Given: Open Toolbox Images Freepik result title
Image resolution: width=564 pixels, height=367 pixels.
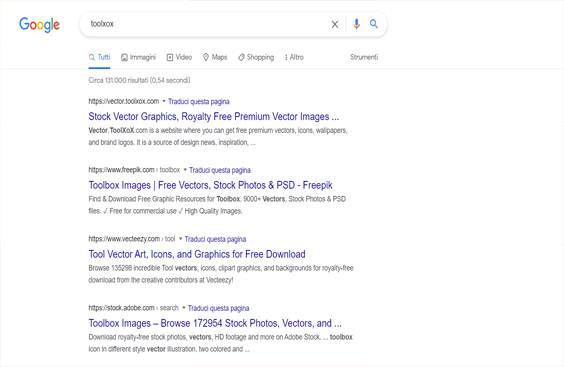Looking at the screenshot, I should coord(210,185).
